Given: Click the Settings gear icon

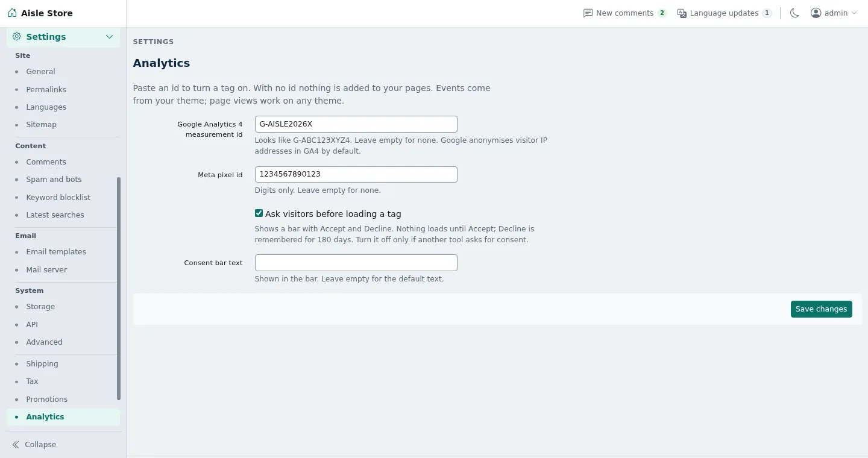Looking at the screenshot, I should click(x=17, y=37).
